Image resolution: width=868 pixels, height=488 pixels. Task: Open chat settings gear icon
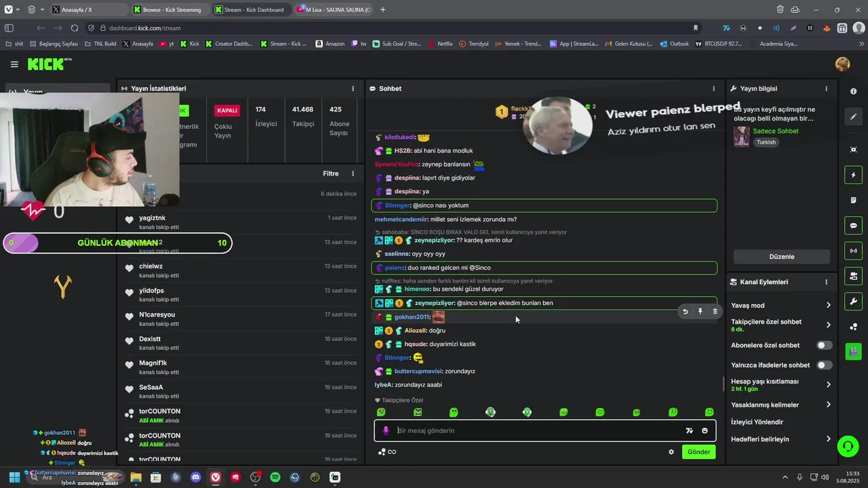pyautogui.click(x=671, y=452)
